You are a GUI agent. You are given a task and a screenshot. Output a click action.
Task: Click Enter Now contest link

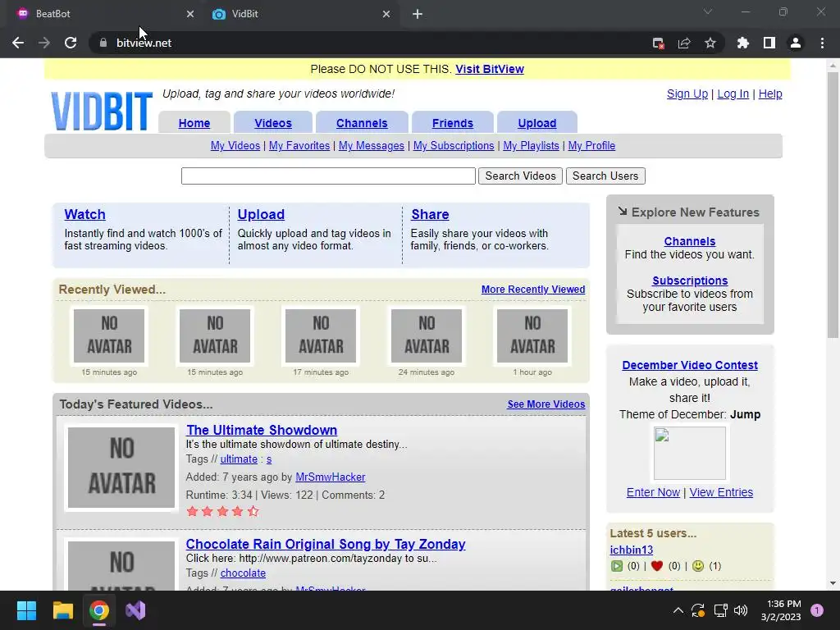click(653, 492)
